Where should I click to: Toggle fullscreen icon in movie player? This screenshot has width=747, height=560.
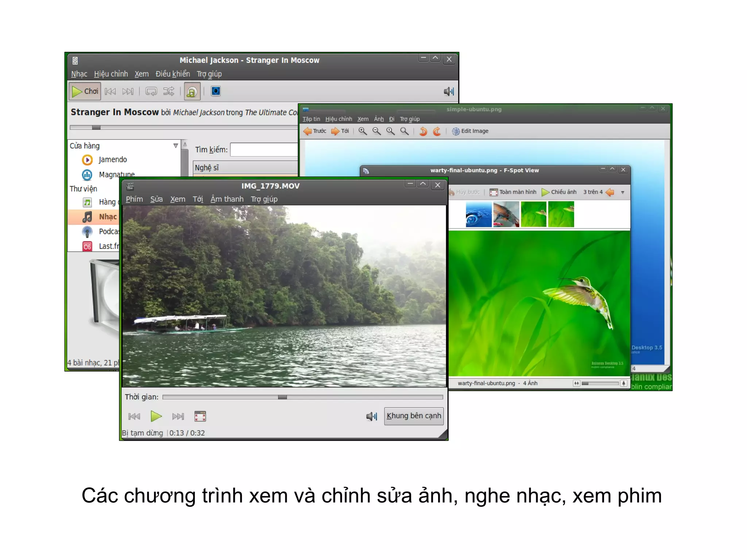point(200,416)
